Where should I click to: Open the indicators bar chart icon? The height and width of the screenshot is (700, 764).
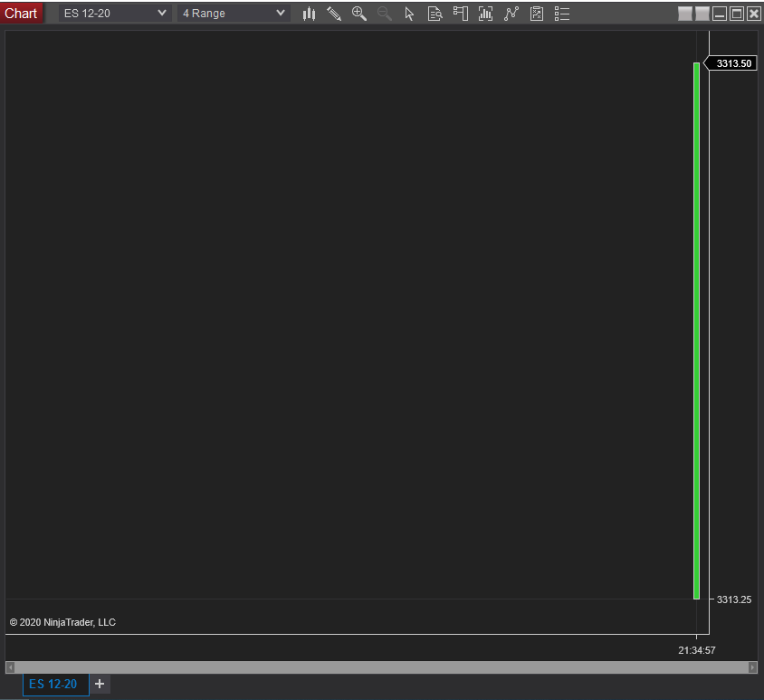[x=485, y=14]
